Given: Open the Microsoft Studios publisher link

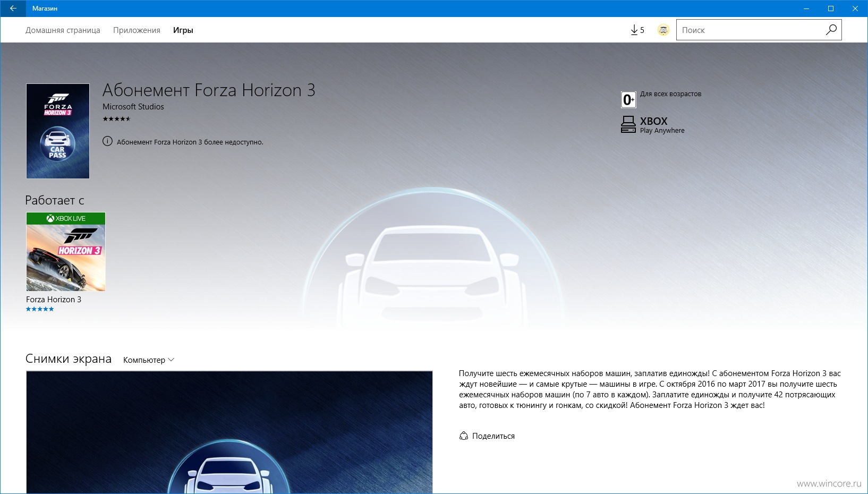Looking at the screenshot, I should 133,107.
